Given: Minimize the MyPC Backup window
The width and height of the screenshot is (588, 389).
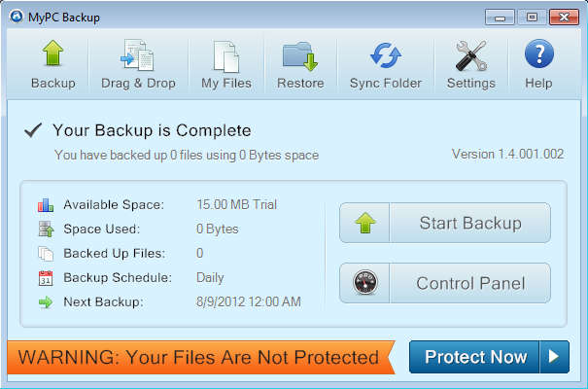Looking at the screenshot, I should tap(500, 17).
